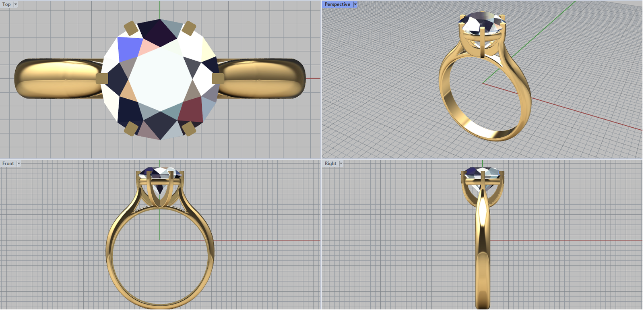Select the left-side prong in Top view
The image size is (644, 311).
102,79
